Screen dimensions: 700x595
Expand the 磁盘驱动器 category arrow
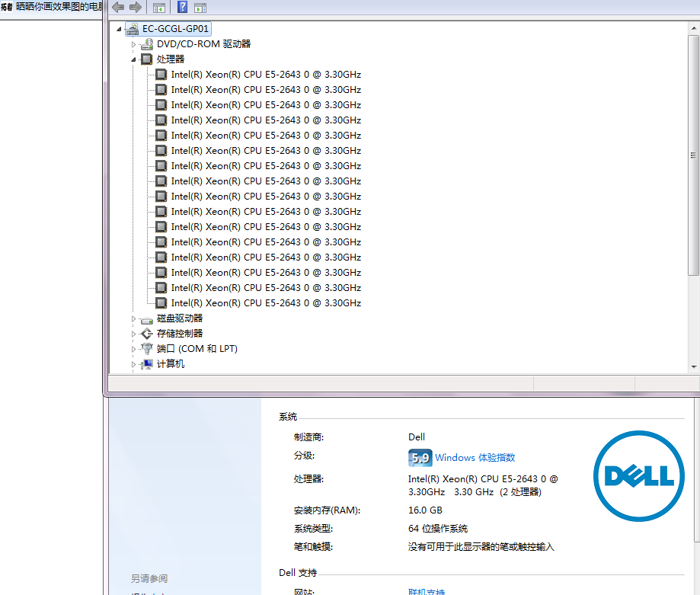(x=133, y=318)
